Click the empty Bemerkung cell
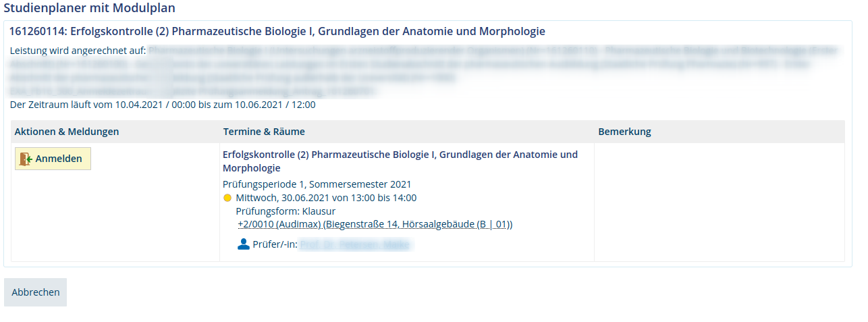 coord(719,202)
